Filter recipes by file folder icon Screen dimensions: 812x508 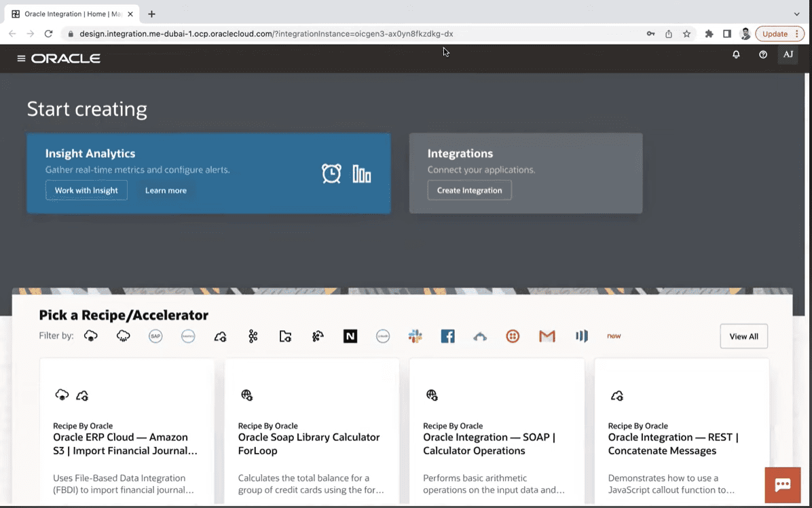click(x=285, y=336)
